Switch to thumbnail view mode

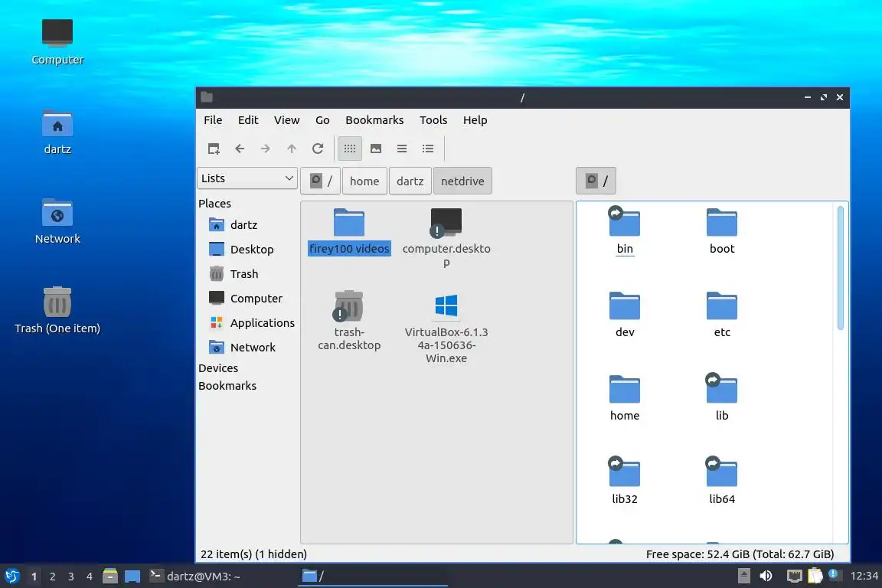(x=376, y=149)
